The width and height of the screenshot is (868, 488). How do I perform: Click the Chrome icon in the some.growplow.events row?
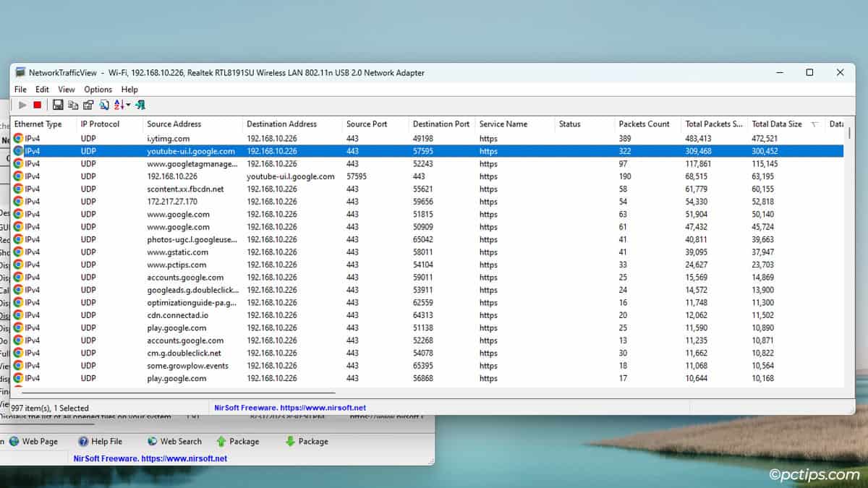(18, 366)
